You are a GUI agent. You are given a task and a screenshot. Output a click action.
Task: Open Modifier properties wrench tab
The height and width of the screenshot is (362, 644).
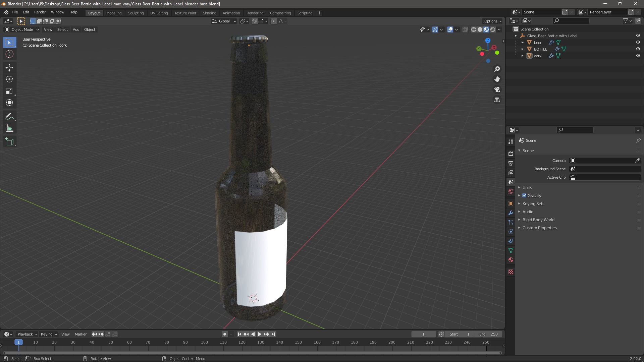(511, 213)
